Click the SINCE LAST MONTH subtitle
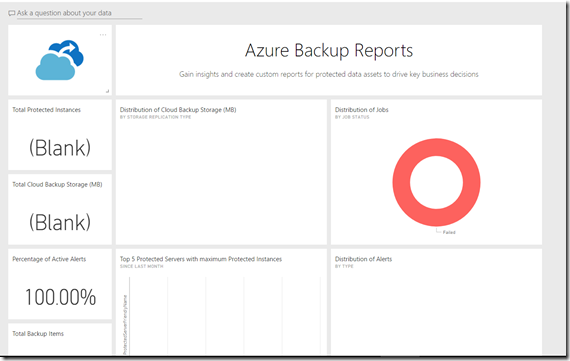The width and height of the screenshot is (570, 361). coord(142,266)
